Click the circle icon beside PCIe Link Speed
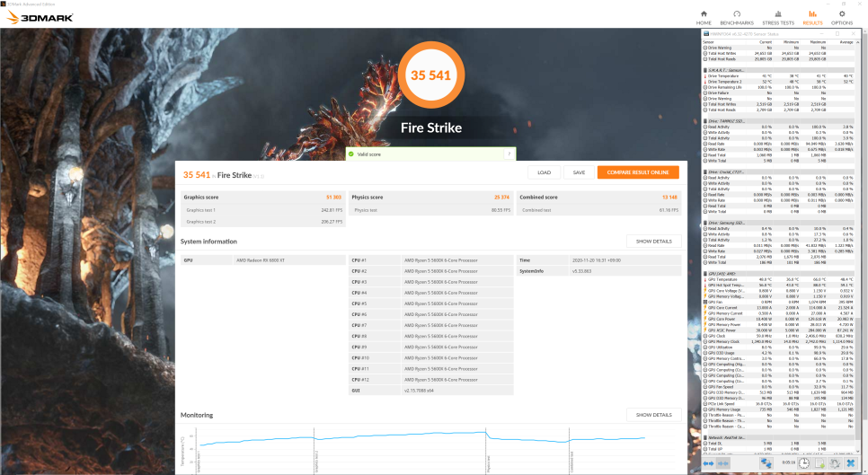The image size is (868, 475). point(705,404)
